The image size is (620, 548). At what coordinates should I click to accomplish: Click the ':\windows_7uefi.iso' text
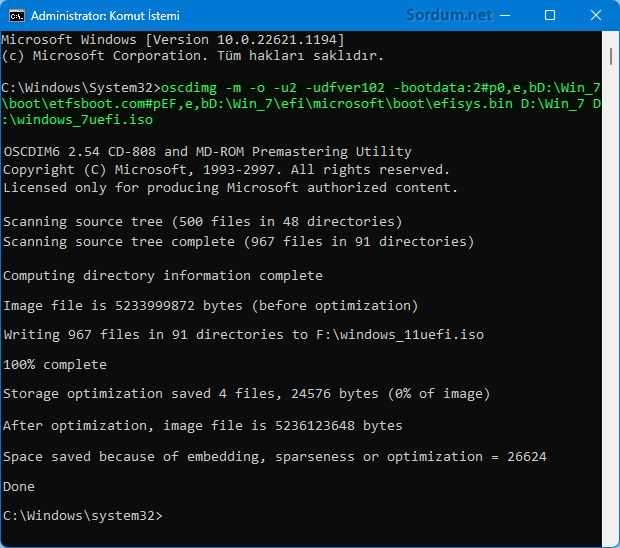[77, 120]
